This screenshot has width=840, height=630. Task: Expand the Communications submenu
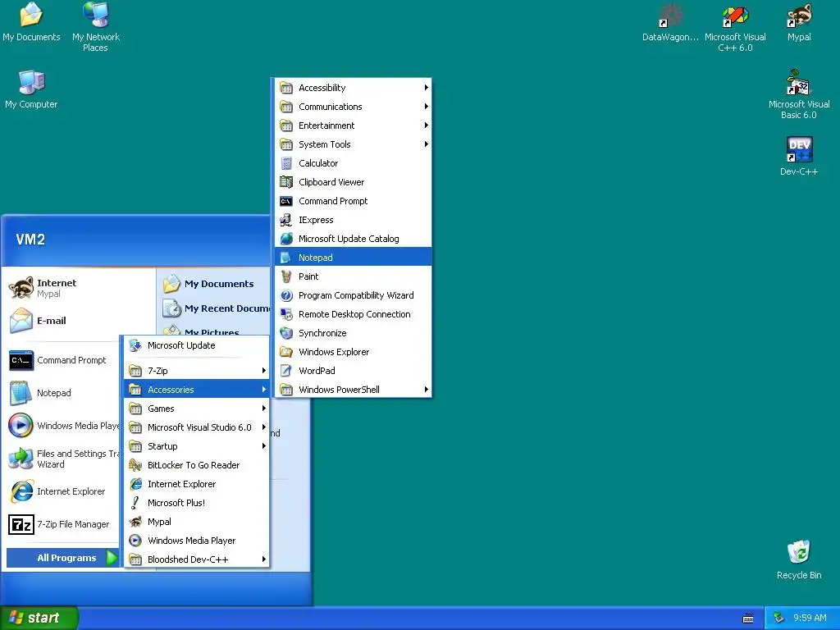click(353, 107)
